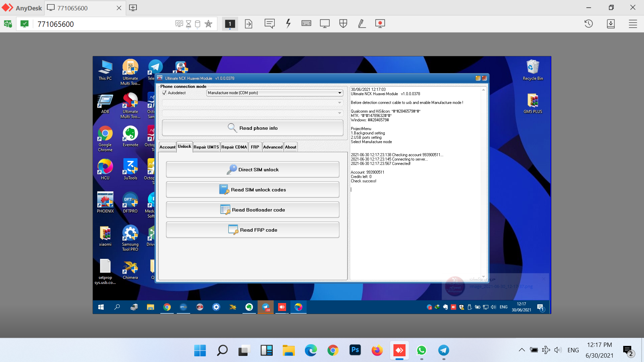Open Firefox from Windows taskbar
The width and height of the screenshot is (644, 362).
tap(377, 350)
